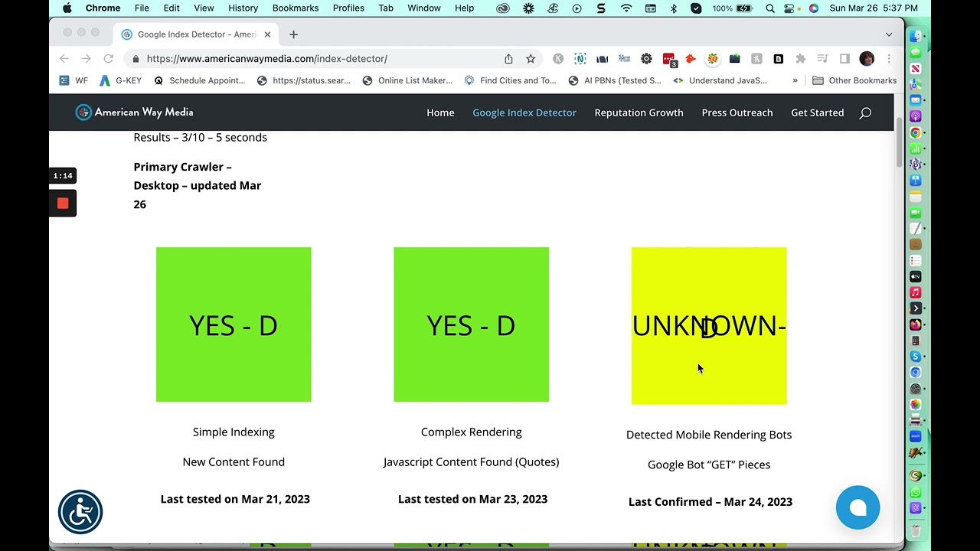This screenshot has height=551, width=980.
Task: Open the media controls playlist icon
Action: point(823,59)
